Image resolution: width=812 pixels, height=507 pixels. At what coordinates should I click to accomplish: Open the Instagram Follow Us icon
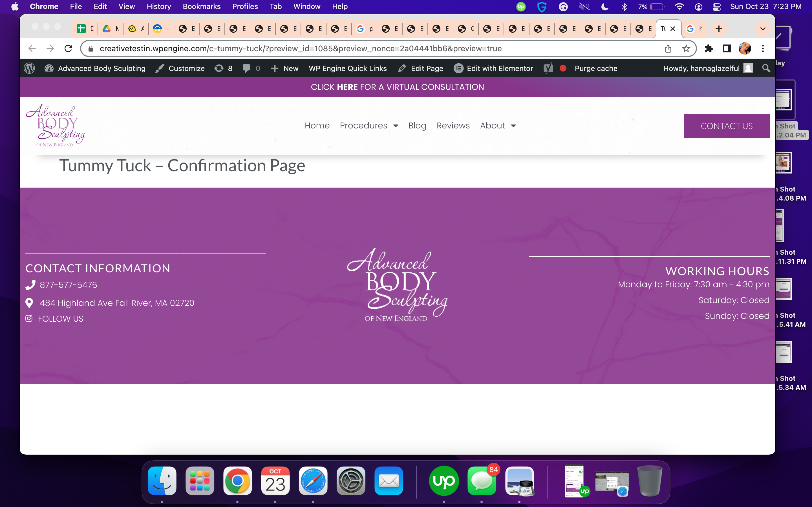tap(29, 319)
